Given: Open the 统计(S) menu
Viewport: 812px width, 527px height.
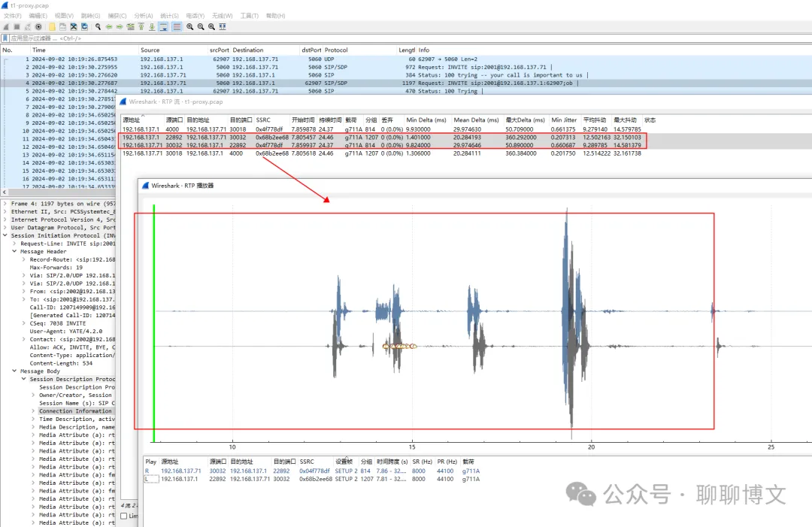Looking at the screenshot, I should pos(169,16).
